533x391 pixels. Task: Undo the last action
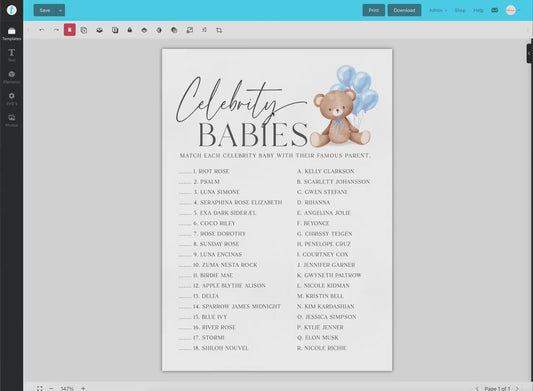coord(41,30)
